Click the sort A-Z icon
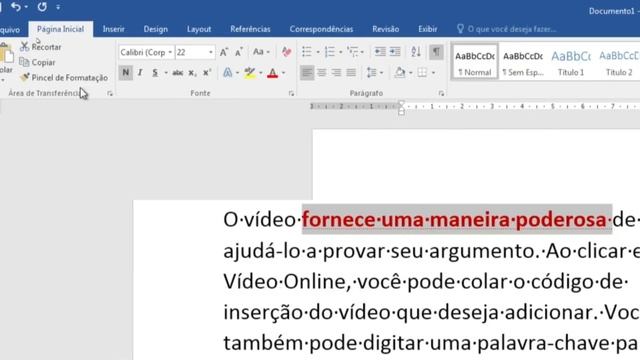 416,52
